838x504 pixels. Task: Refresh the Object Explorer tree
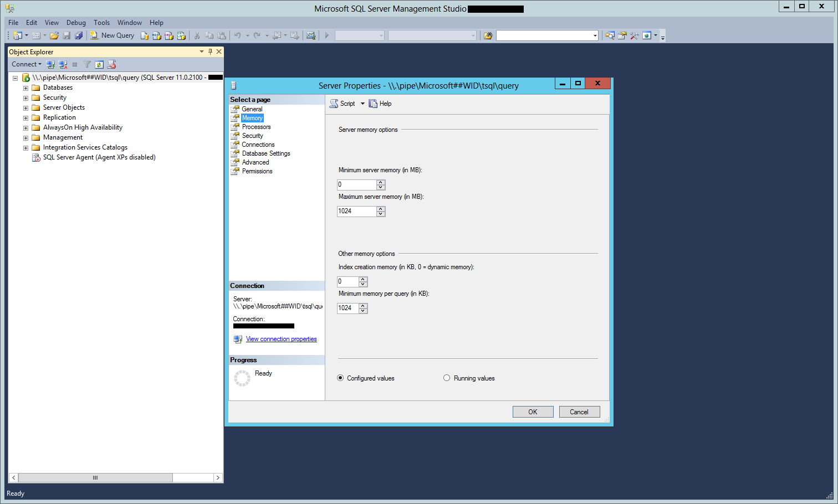coord(99,64)
